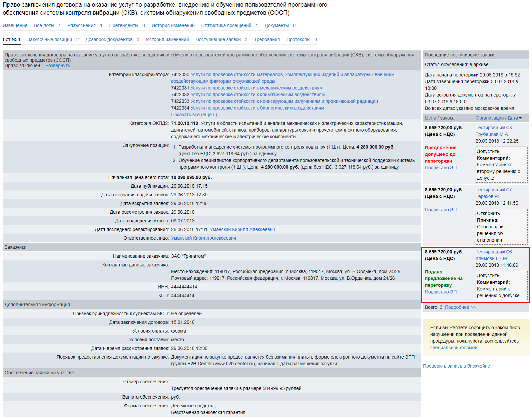Open the Извещение tab

coord(15,26)
